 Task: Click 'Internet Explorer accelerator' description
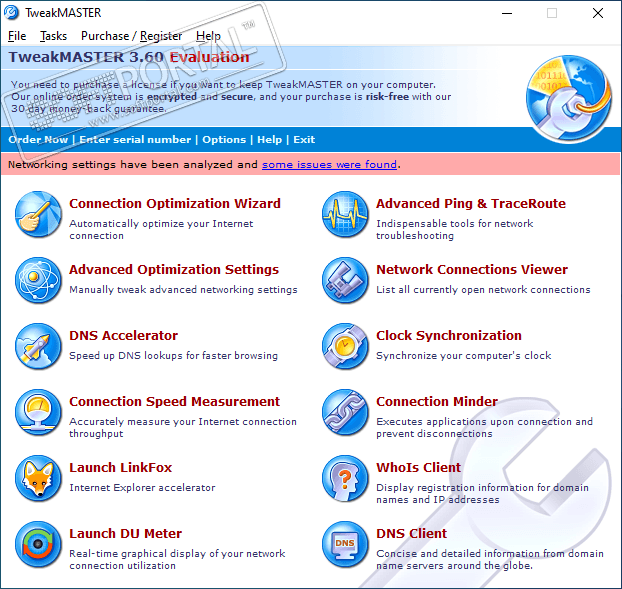pyautogui.click(x=142, y=487)
